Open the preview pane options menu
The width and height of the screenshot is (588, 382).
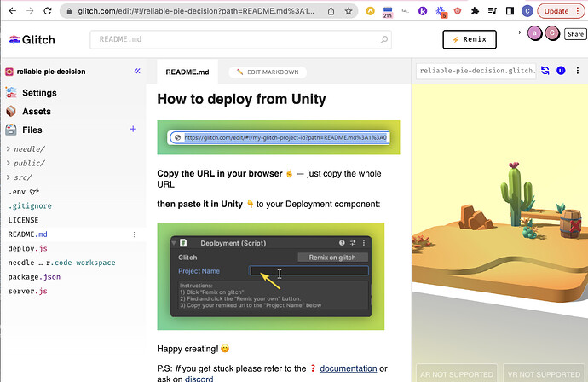[x=578, y=71]
